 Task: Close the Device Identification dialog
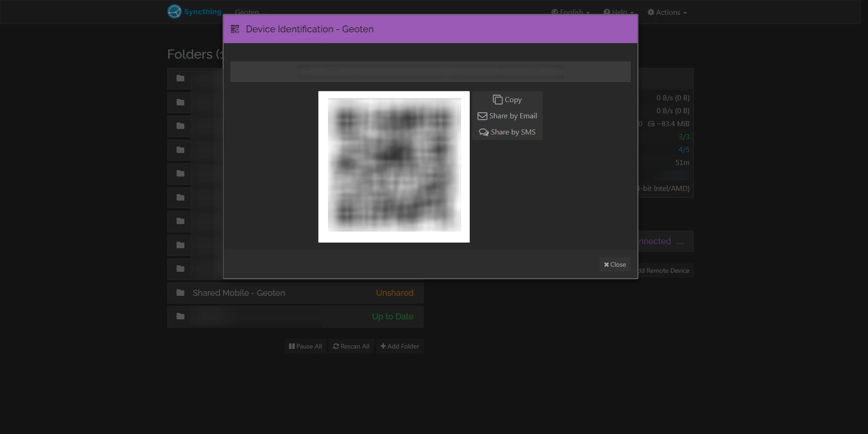[614, 264]
